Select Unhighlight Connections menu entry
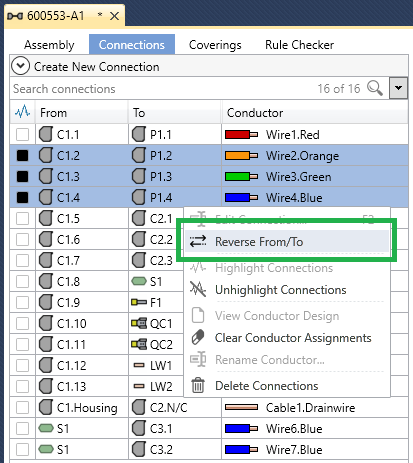Screen dimensions: 413x463 [x=287, y=289]
